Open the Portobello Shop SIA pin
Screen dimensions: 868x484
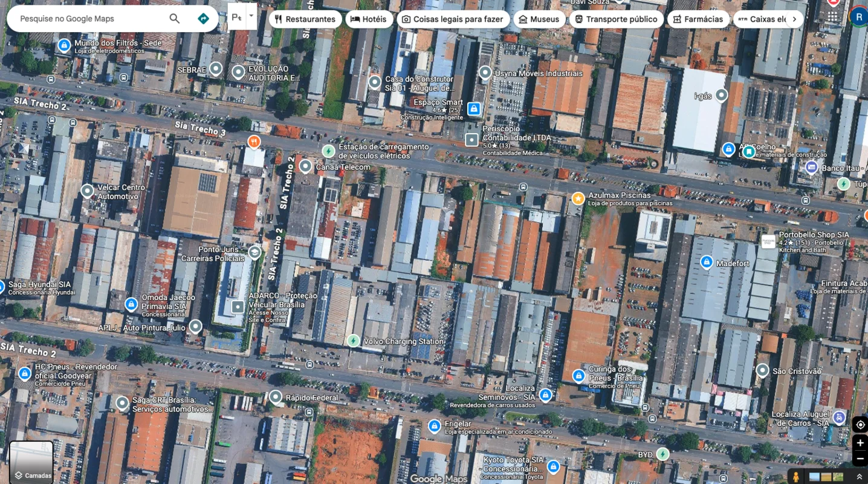[x=768, y=241]
